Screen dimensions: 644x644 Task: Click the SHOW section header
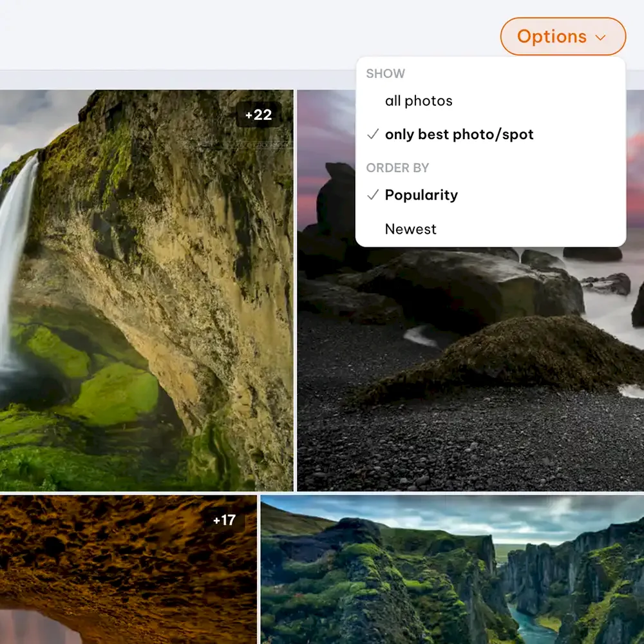pyautogui.click(x=385, y=73)
